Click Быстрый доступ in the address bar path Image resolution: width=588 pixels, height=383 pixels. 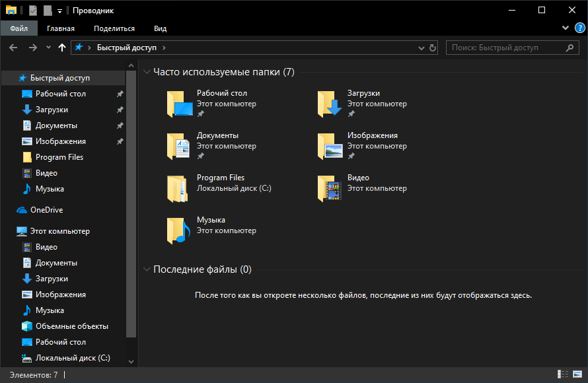[x=126, y=48]
